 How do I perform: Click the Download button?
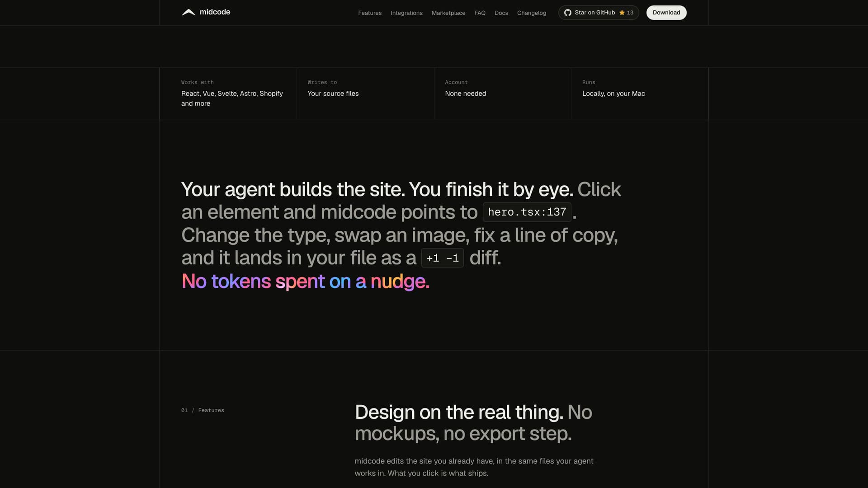666,13
